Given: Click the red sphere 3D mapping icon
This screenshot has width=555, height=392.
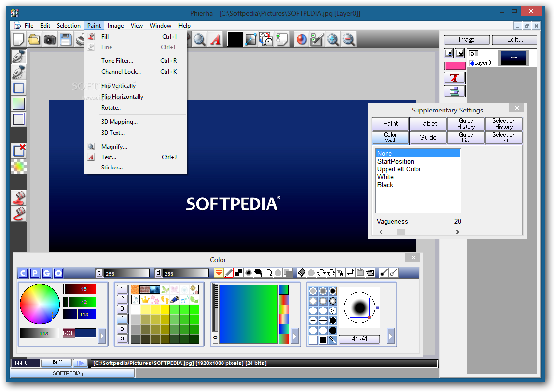Looking at the screenshot, I should coord(301,39).
